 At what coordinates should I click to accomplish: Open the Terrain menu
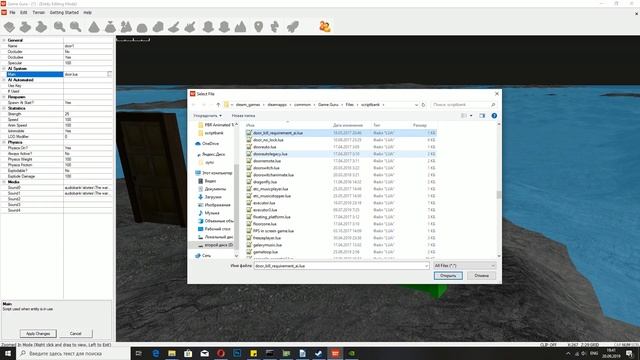click(38, 13)
